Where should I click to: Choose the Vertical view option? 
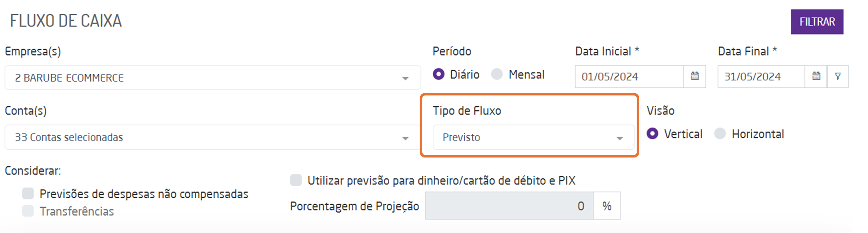point(652,134)
